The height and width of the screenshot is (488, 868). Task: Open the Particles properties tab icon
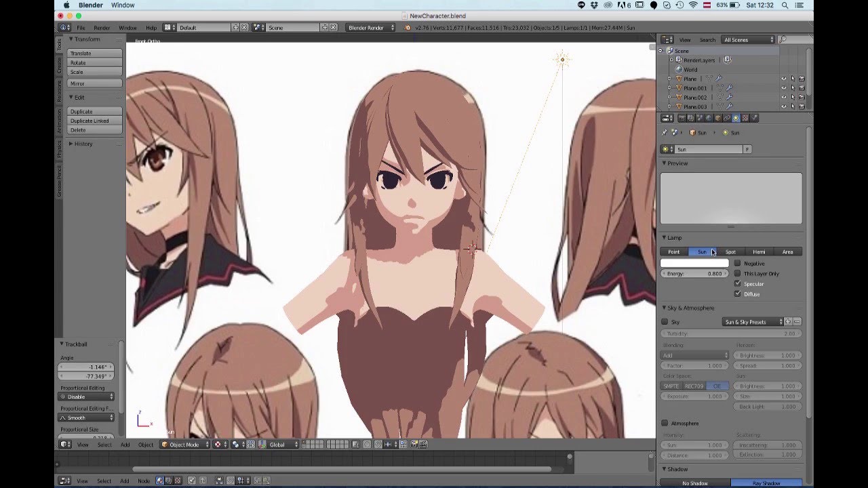click(x=754, y=118)
